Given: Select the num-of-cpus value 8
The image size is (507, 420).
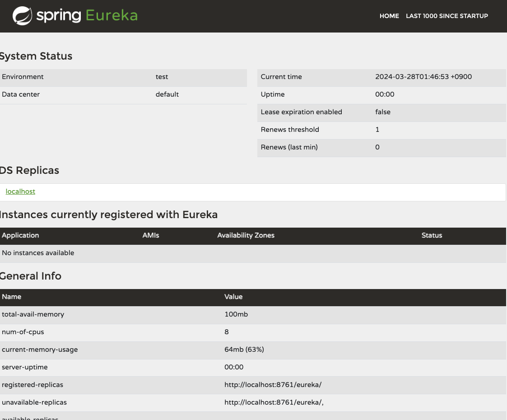Looking at the screenshot, I should tap(227, 332).
